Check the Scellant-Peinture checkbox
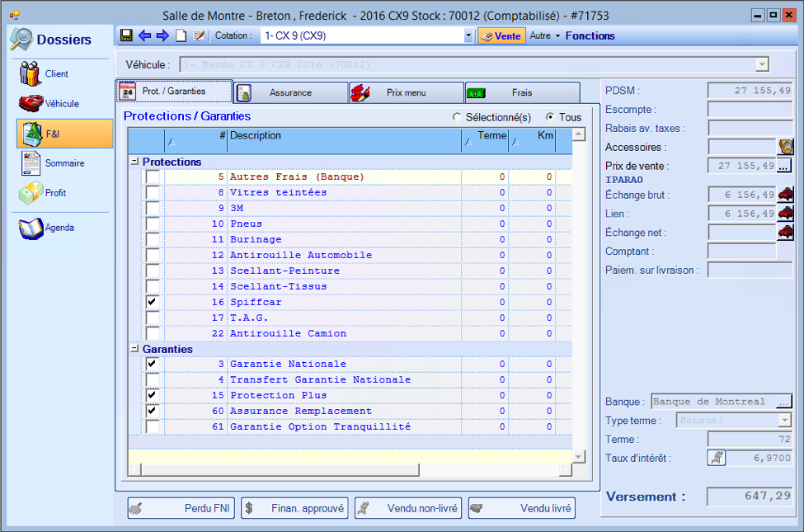Image resolution: width=804 pixels, height=532 pixels. click(153, 271)
